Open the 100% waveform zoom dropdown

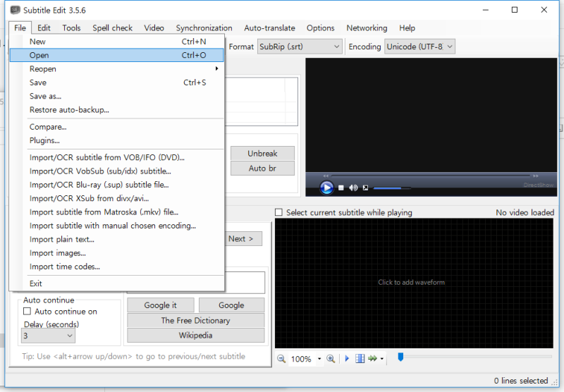pos(319,359)
